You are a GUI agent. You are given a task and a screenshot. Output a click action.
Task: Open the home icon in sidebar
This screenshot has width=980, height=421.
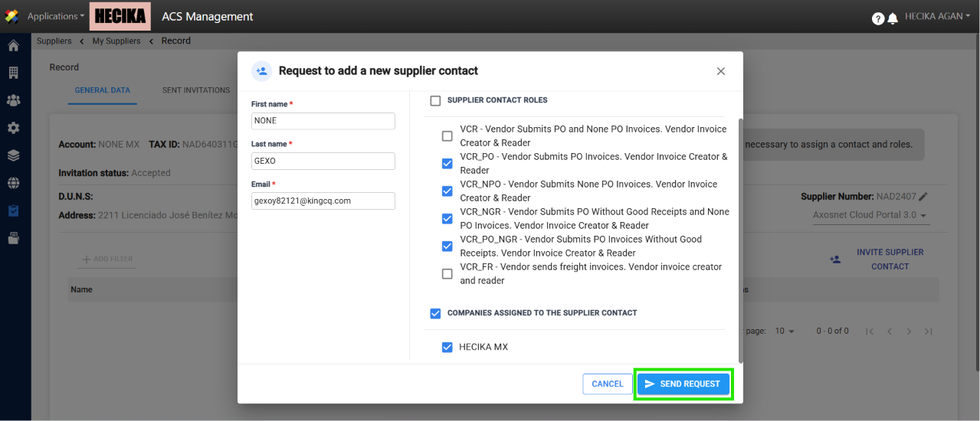click(13, 46)
